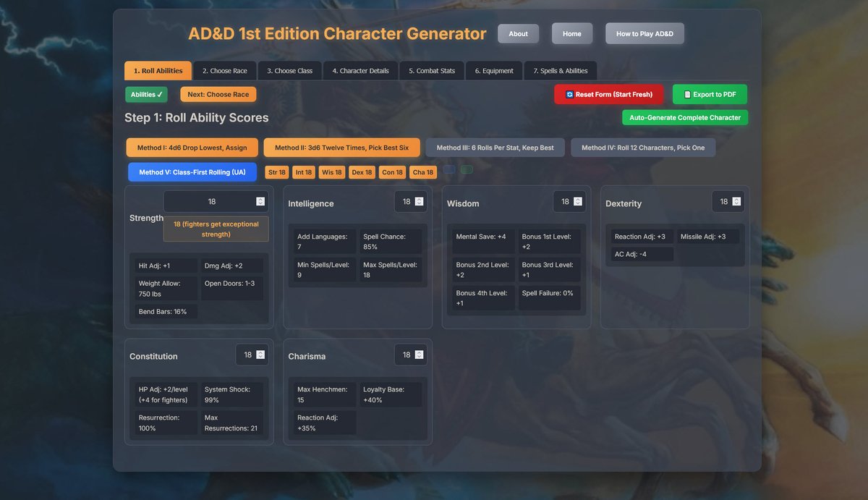The width and height of the screenshot is (868, 500).
Task: Open the How to Play AD&D guide
Action: 644,33
